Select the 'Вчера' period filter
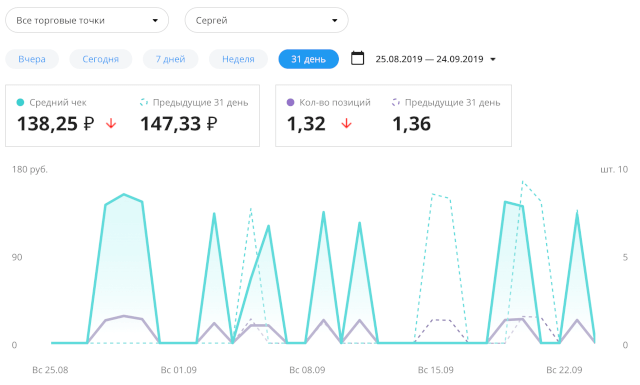 [x=32, y=59]
